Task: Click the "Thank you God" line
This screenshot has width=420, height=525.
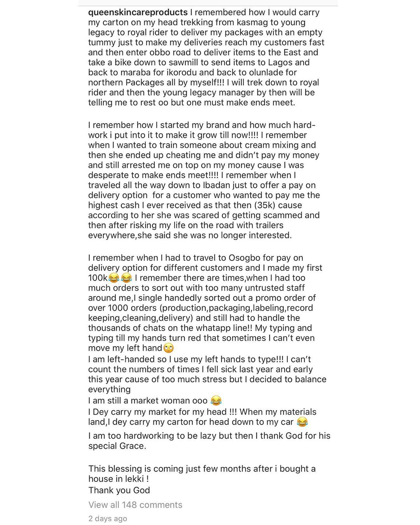Action: tap(119, 490)
